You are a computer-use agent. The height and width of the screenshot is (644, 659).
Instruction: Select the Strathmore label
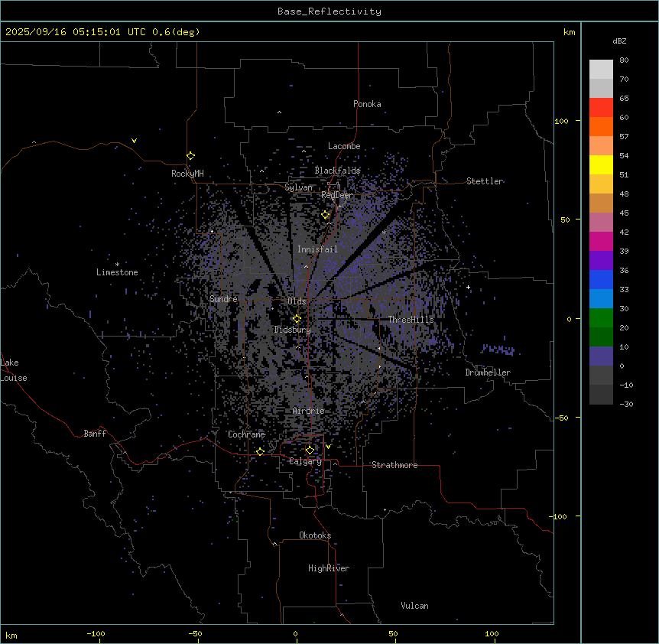coord(394,465)
